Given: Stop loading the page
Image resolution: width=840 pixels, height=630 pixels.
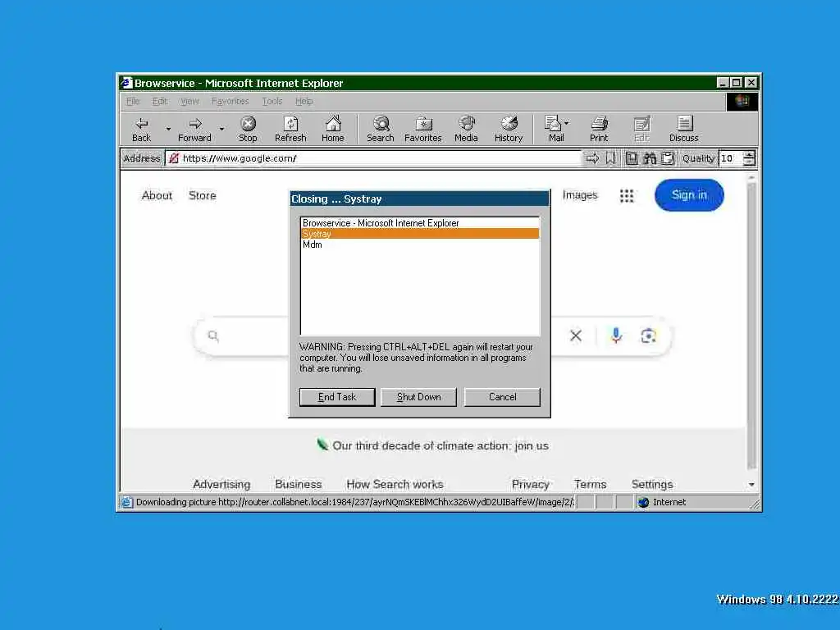Looking at the screenshot, I should pos(248,130).
